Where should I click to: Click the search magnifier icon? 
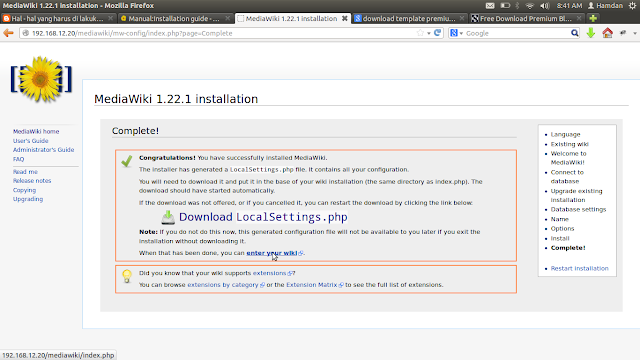click(574, 33)
